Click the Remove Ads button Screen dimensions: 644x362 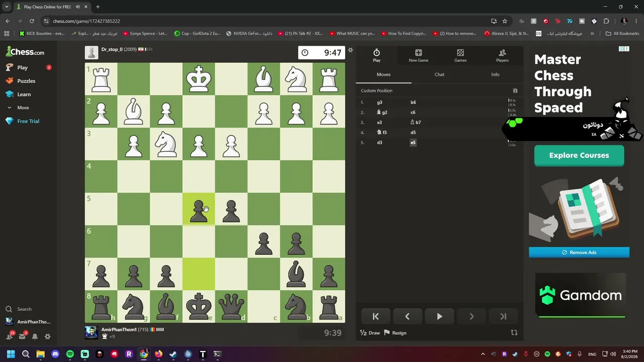pyautogui.click(x=579, y=252)
